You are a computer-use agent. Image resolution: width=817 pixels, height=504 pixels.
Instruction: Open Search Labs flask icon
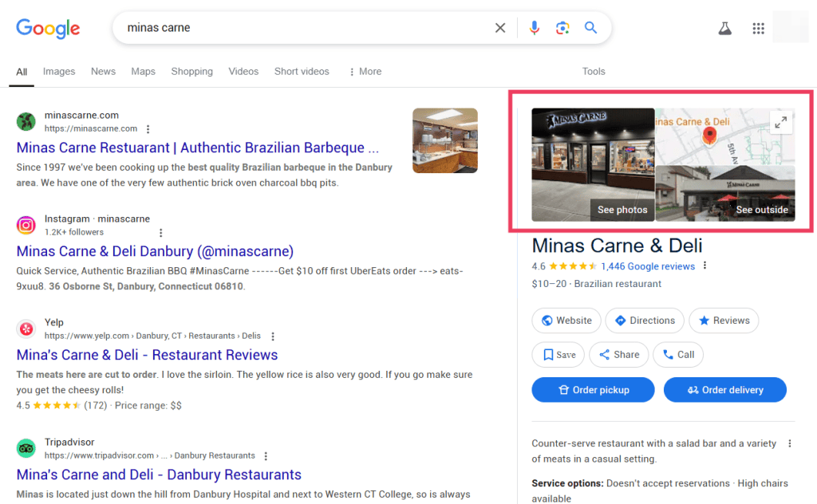click(724, 28)
